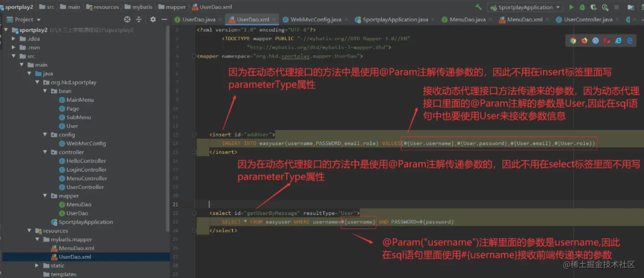Click line number 14 in the editor gutter
This screenshot has width=644, height=278.
point(175,143)
